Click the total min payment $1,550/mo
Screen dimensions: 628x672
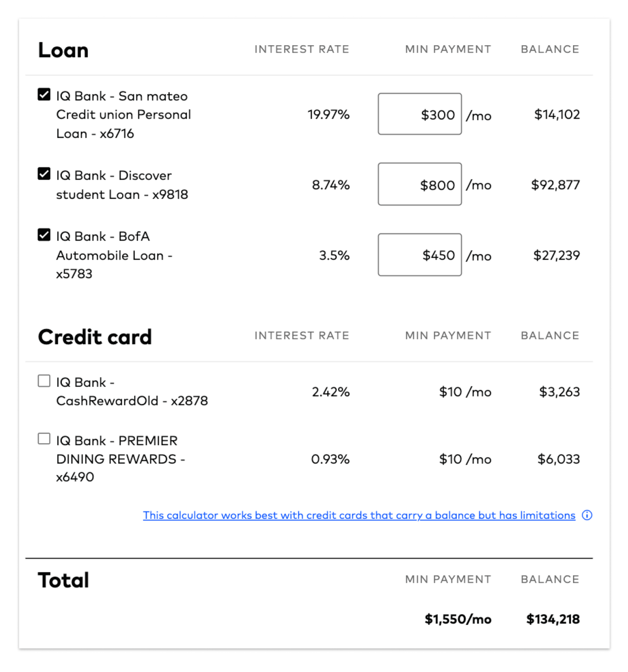click(458, 619)
